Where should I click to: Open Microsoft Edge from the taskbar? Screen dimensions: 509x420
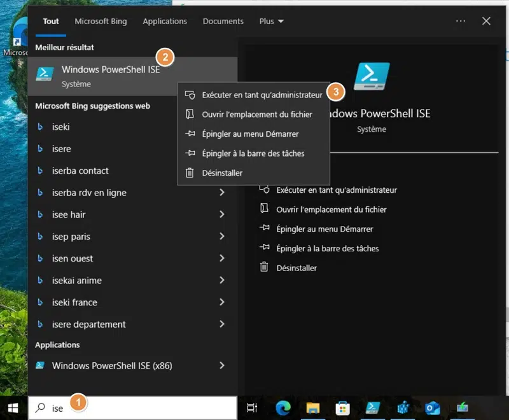pyautogui.click(x=283, y=408)
